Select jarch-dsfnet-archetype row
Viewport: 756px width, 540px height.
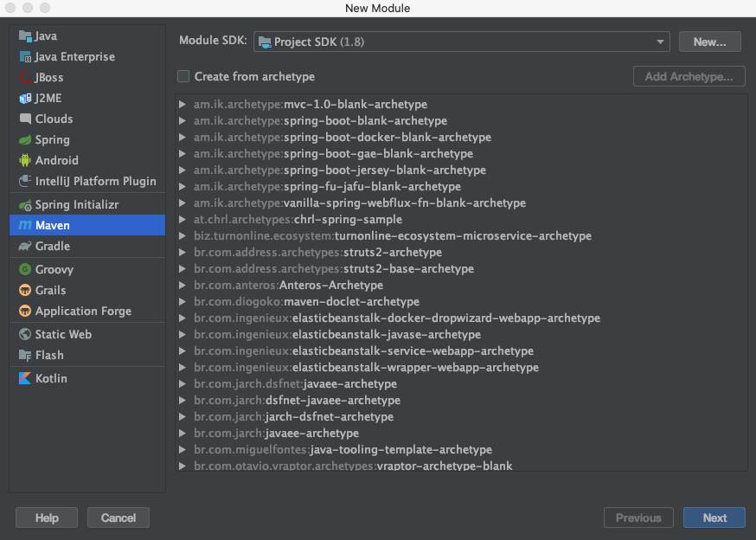pyautogui.click(x=461, y=416)
